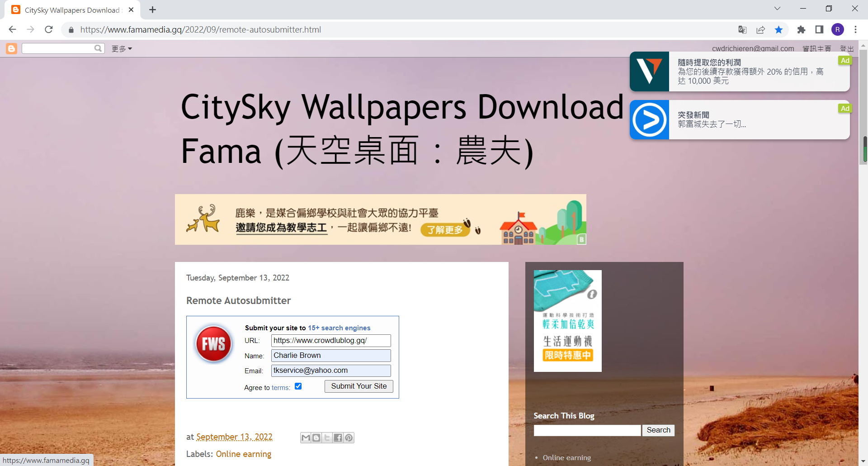Share post to Twitter icon
This screenshot has width=868, height=466.
327,437
